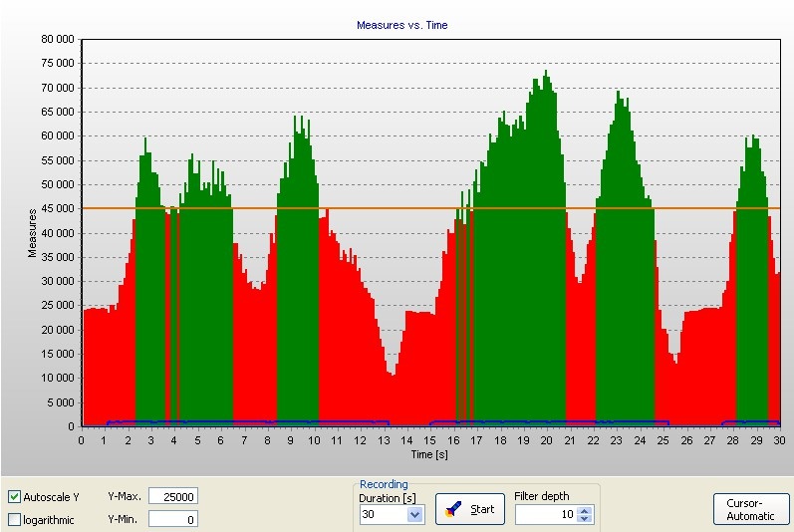Click the vertical 'Measures' y-axis label
The image size is (794, 532).
click(x=32, y=232)
